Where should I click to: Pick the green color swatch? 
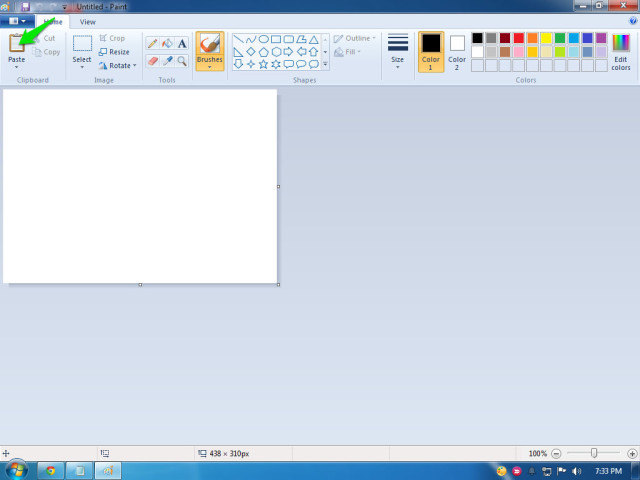click(x=560, y=38)
